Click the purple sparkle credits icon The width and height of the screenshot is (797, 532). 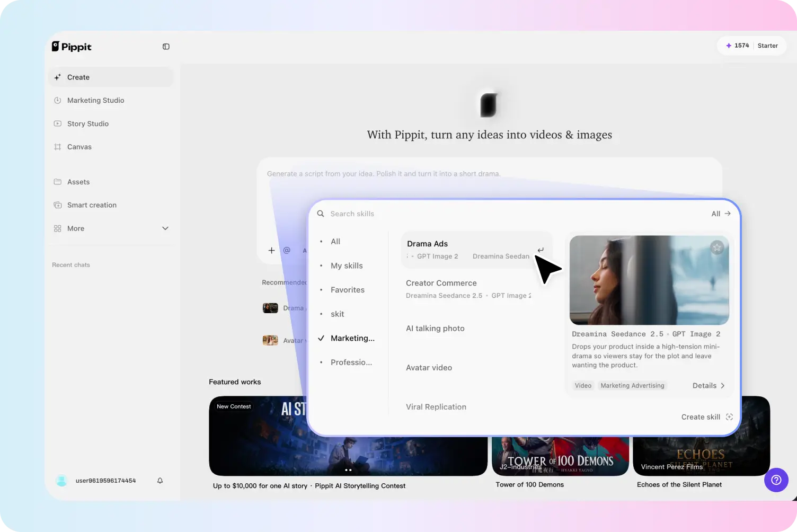click(x=729, y=46)
